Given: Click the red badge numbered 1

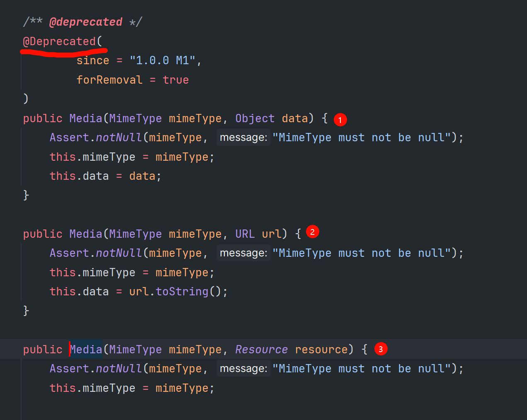Looking at the screenshot, I should point(340,120).
